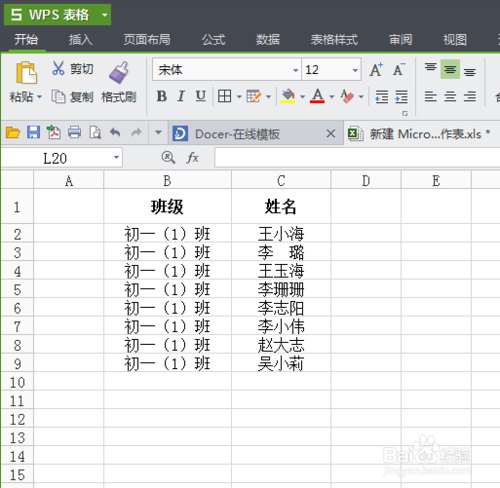Toggle Bold formatting
The height and width of the screenshot is (488, 500).
click(x=162, y=97)
